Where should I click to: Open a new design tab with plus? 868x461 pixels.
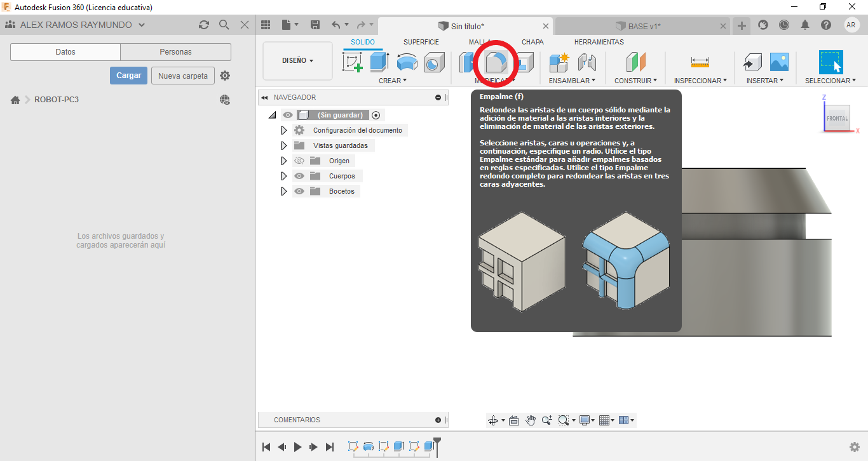click(742, 25)
